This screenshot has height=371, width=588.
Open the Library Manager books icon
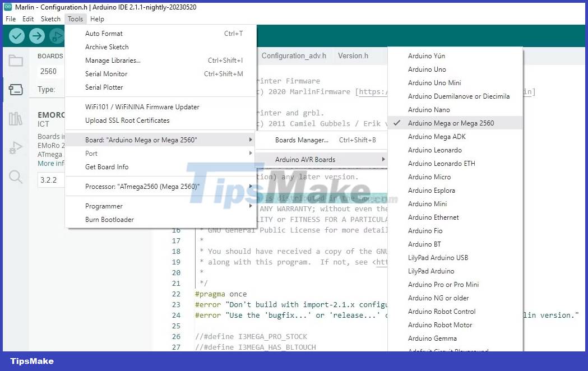(16, 119)
